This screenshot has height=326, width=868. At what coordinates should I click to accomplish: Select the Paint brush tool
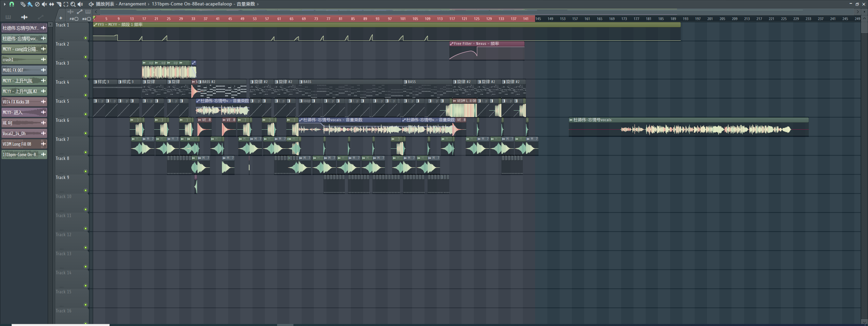[30, 4]
